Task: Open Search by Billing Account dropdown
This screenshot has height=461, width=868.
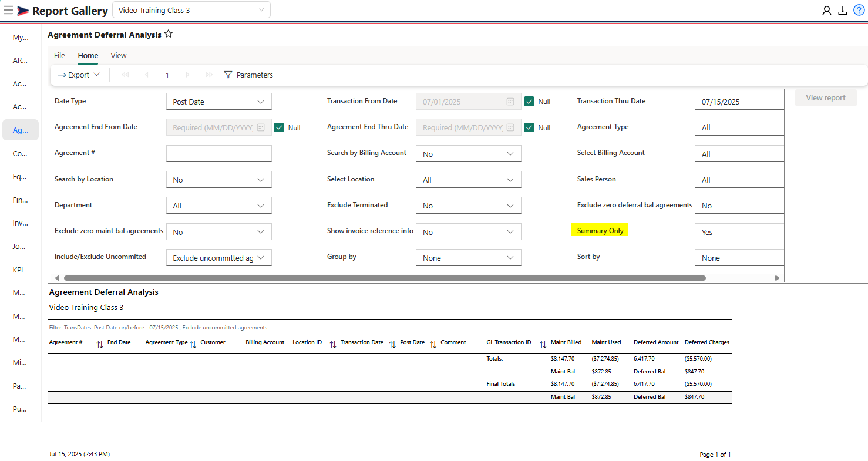Action: [469, 154]
